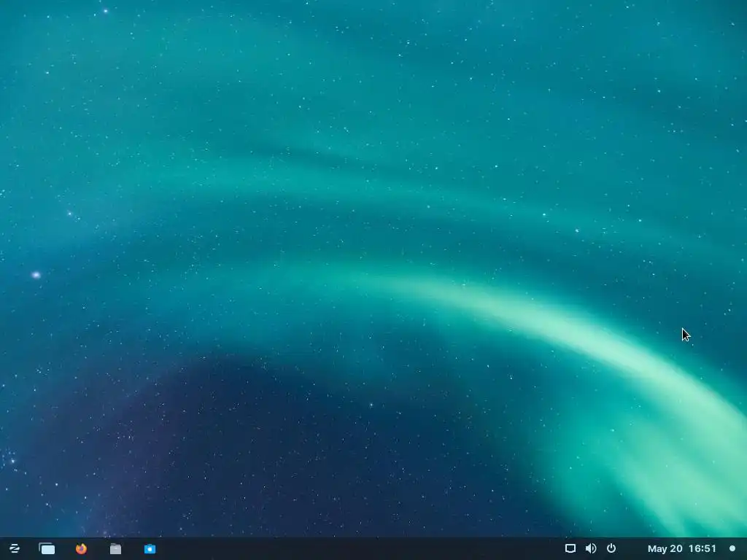Open the Software store icon

pos(150,548)
